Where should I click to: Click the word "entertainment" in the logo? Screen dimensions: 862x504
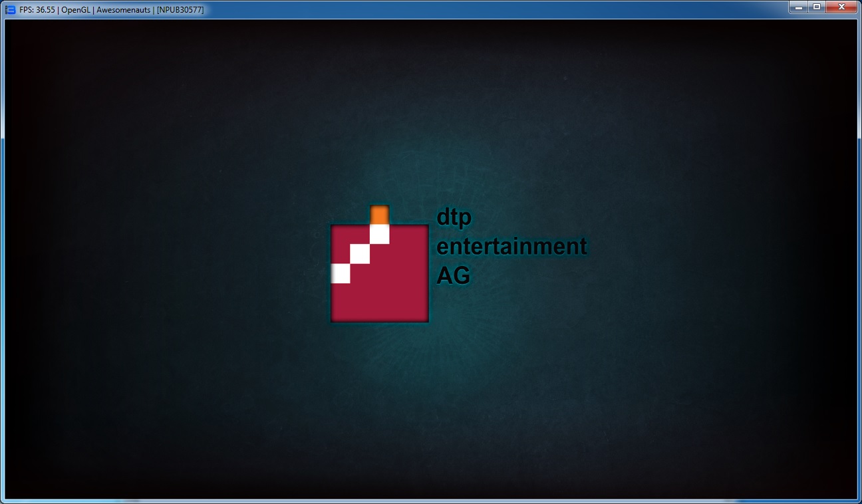tap(511, 247)
